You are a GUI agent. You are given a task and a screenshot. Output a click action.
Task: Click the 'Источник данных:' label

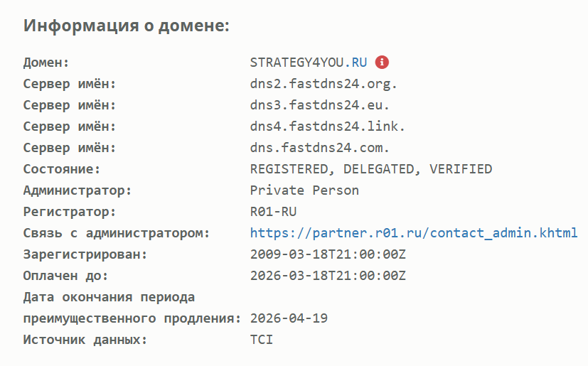click(x=85, y=340)
